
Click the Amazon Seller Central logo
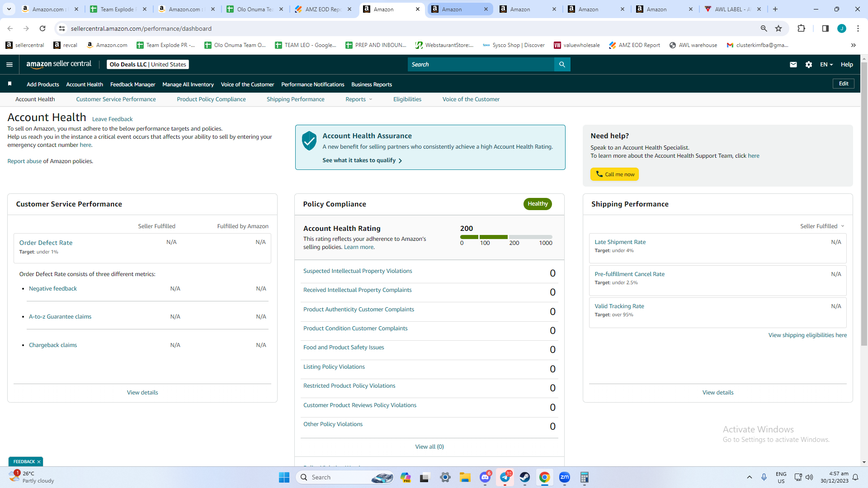coord(59,64)
